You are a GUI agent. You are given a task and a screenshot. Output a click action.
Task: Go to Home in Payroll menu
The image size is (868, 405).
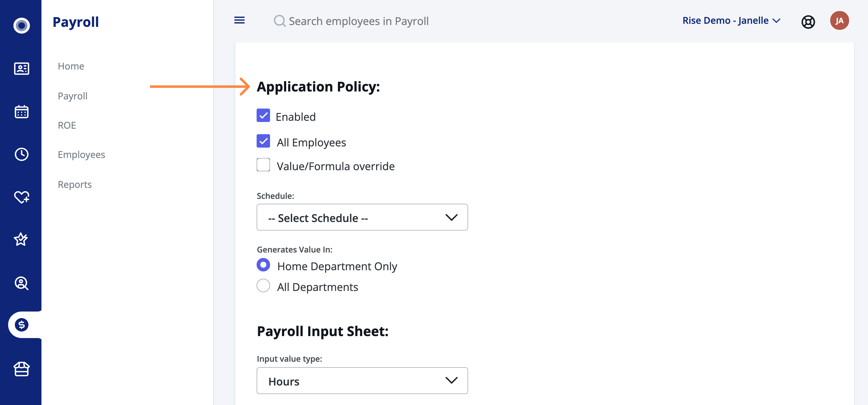coord(71,66)
